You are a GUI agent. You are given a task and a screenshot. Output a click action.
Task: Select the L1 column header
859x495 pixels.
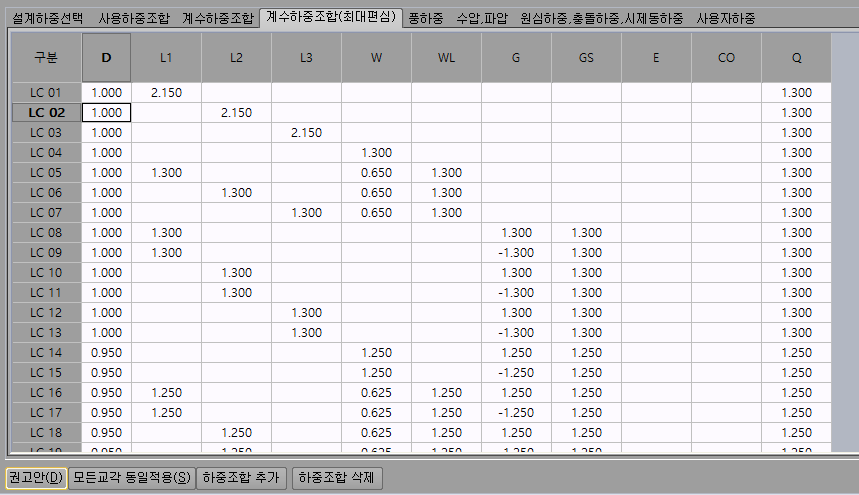tap(166, 57)
